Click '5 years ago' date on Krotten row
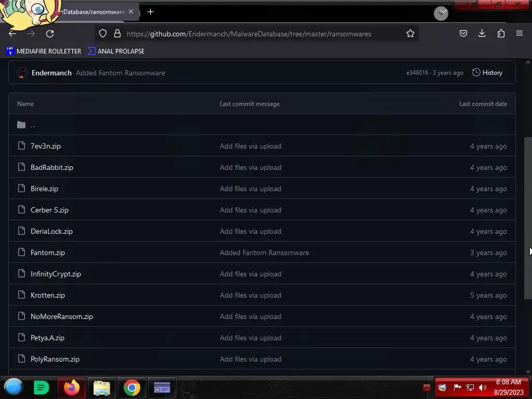532x399 pixels. (488, 295)
